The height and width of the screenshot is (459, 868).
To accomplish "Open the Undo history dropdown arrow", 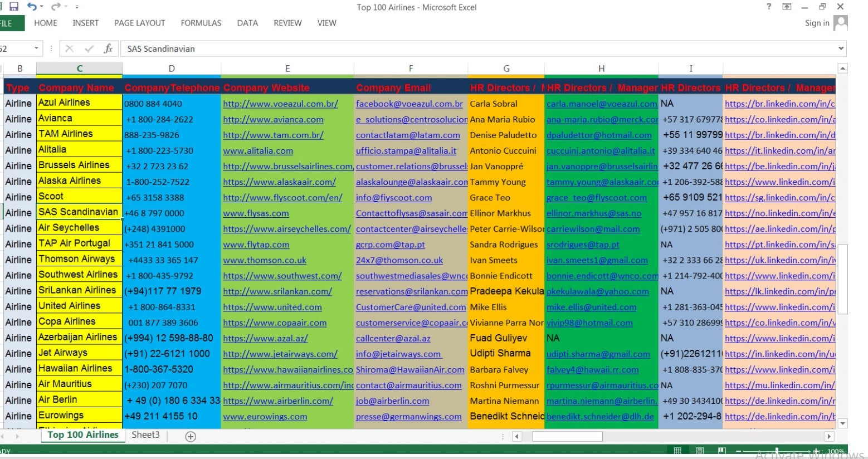I will [x=41, y=6].
